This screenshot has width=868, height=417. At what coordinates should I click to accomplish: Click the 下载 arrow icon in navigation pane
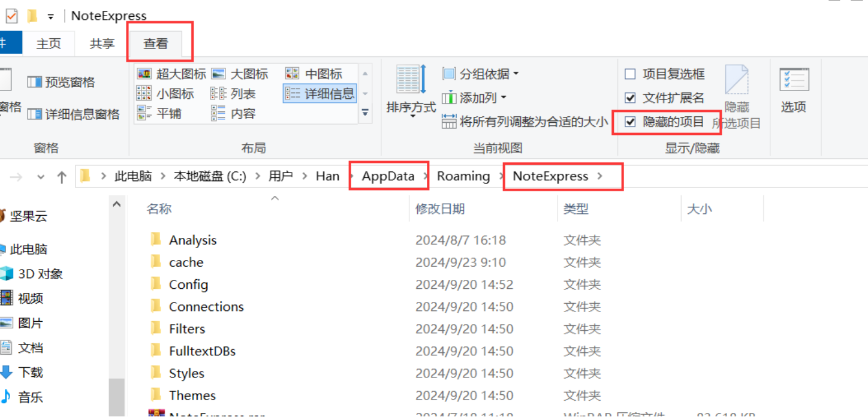coord(7,372)
